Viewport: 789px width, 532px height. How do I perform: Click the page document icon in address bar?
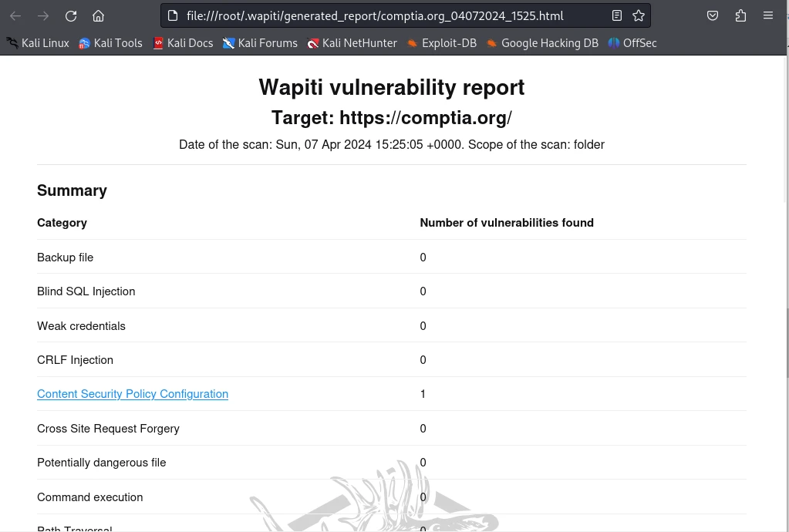pyautogui.click(x=173, y=15)
